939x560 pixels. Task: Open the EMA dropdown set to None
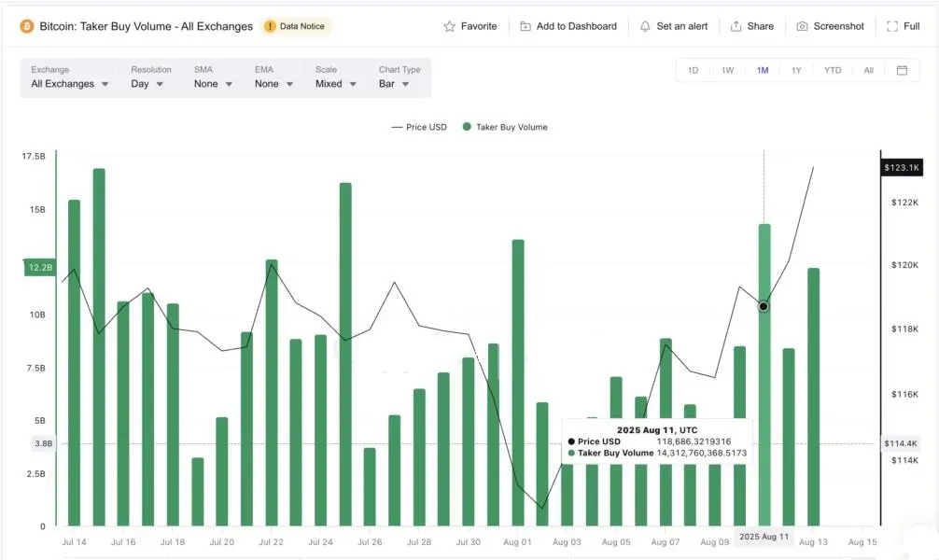273,84
